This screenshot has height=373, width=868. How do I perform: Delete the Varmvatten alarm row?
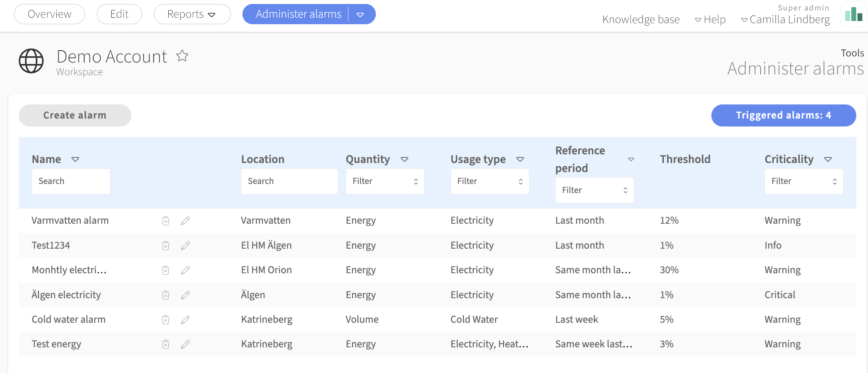pos(166,220)
